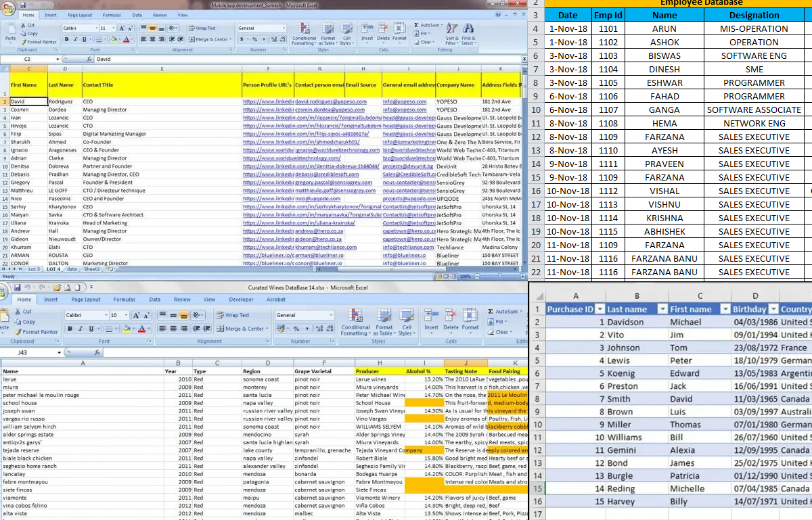812x520 pixels.
Task: Open the David Rodriguez LinkedIn profile link
Action: (x=267, y=101)
